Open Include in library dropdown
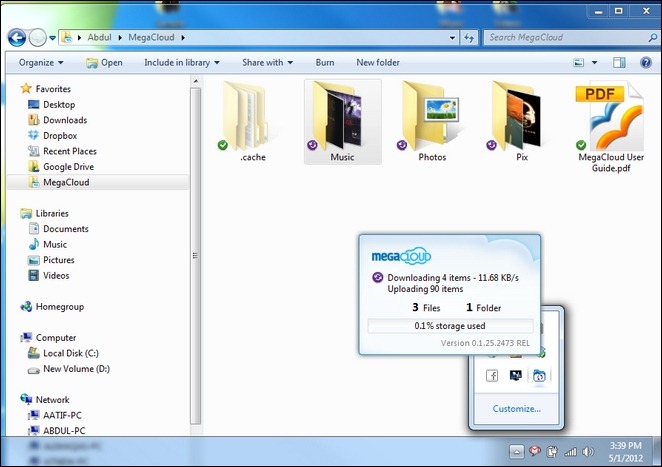The height and width of the screenshot is (467, 662). 182,62
